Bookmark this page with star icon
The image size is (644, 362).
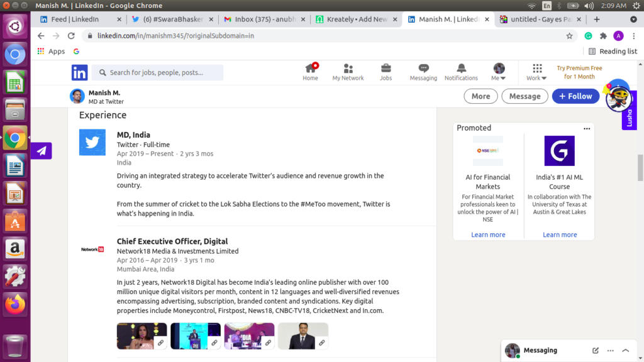[x=569, y=36]
